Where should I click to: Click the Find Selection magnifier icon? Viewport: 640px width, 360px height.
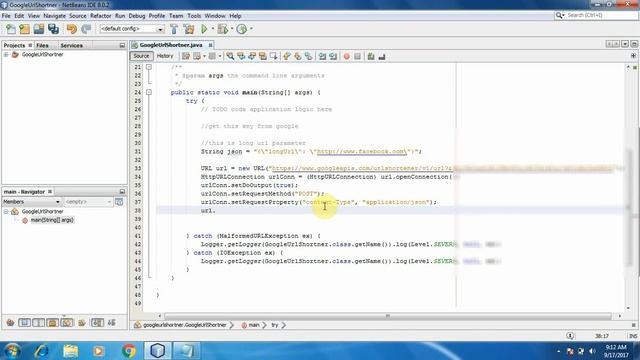[230, 56]
